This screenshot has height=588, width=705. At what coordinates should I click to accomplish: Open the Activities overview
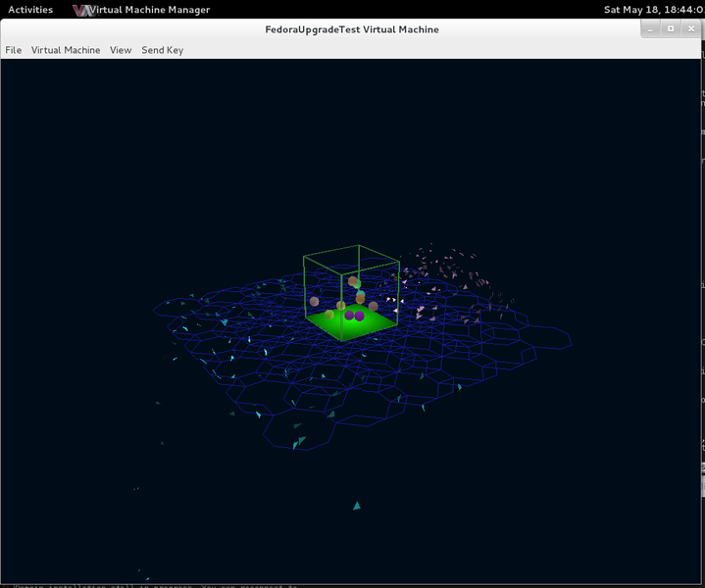tap(30, 10)
